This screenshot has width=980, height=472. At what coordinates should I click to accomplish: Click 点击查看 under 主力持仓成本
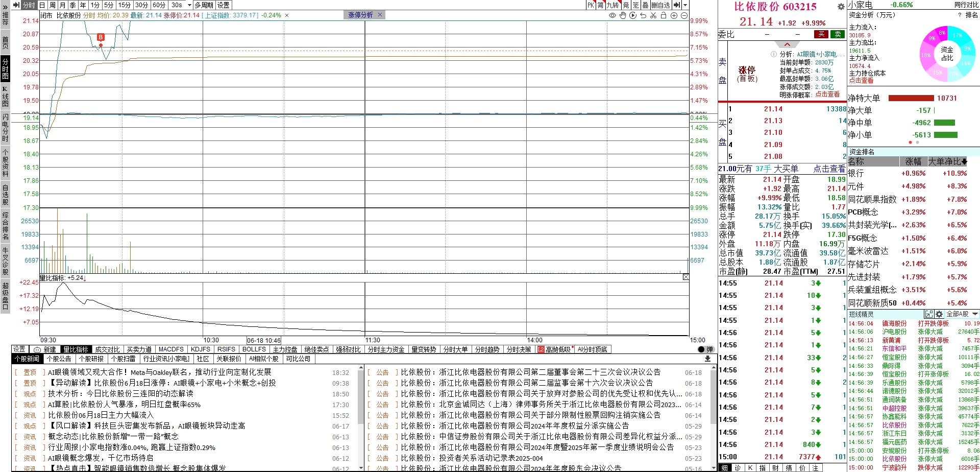click(861, 81)
